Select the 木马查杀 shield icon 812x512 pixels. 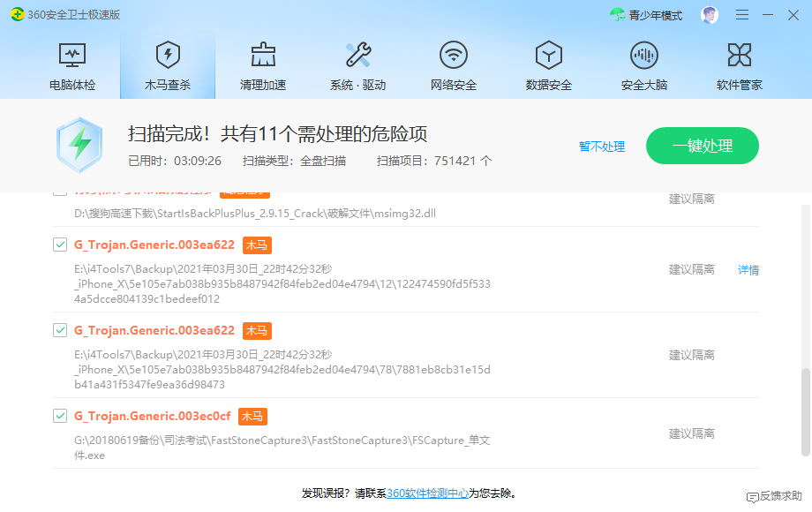[x=168, y=55]
